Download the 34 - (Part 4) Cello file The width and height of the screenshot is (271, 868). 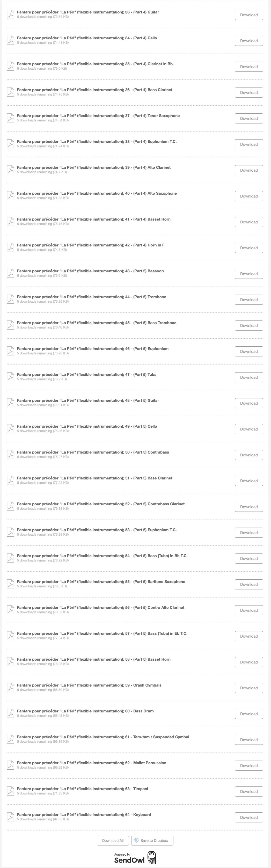click(249, 41)
